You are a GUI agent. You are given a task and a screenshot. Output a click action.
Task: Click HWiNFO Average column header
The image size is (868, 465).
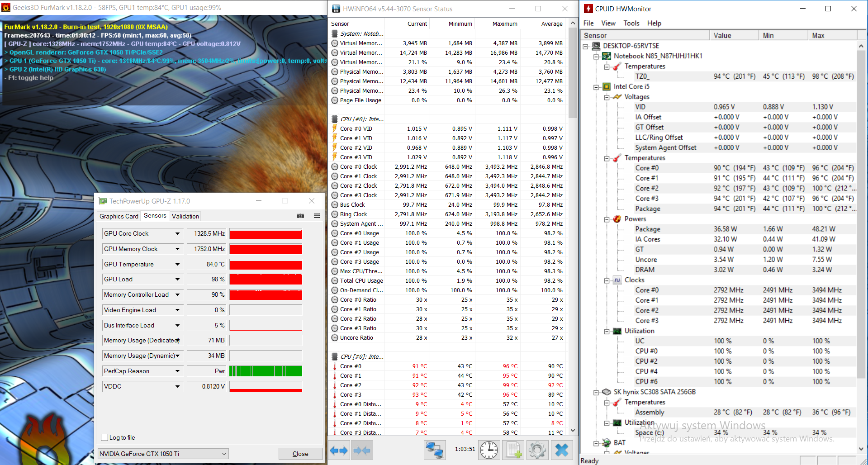pyautogui.click(x=543, y=24)
